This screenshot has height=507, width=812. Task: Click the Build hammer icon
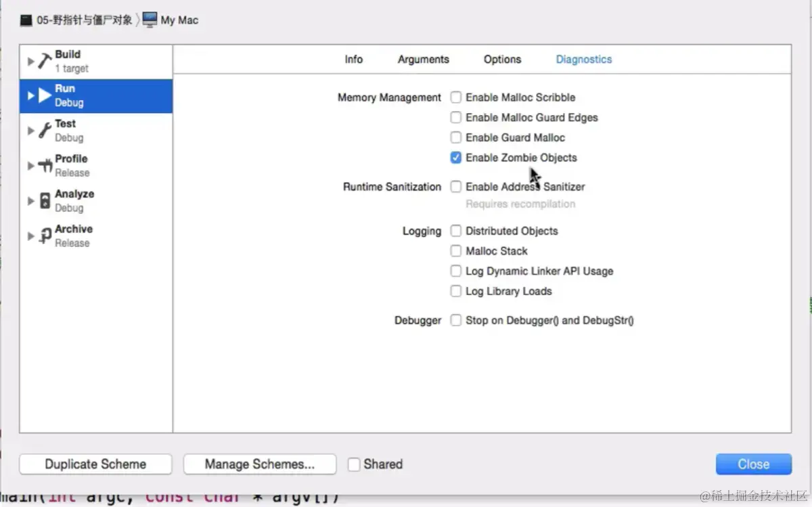click(45, 61)
